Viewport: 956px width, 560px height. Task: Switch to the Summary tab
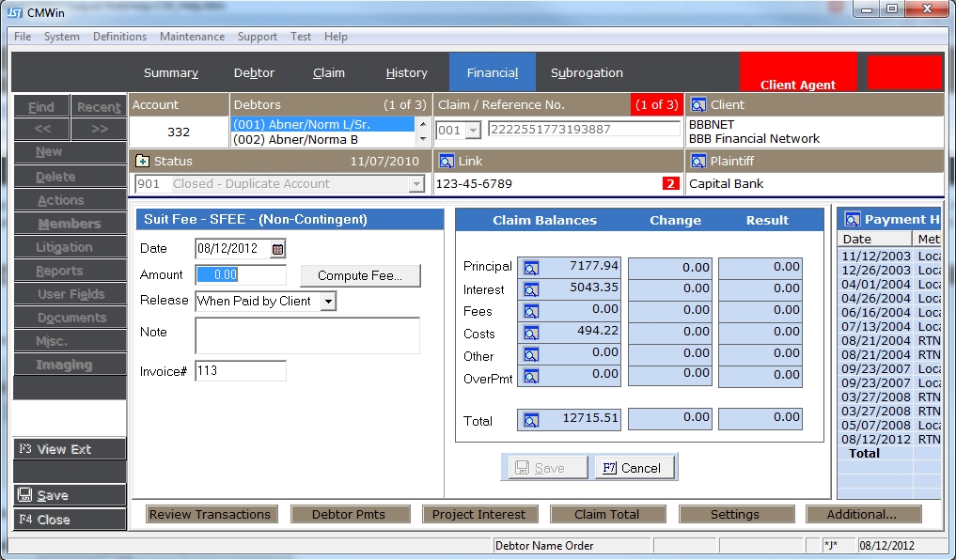click(x=171, y=72)
